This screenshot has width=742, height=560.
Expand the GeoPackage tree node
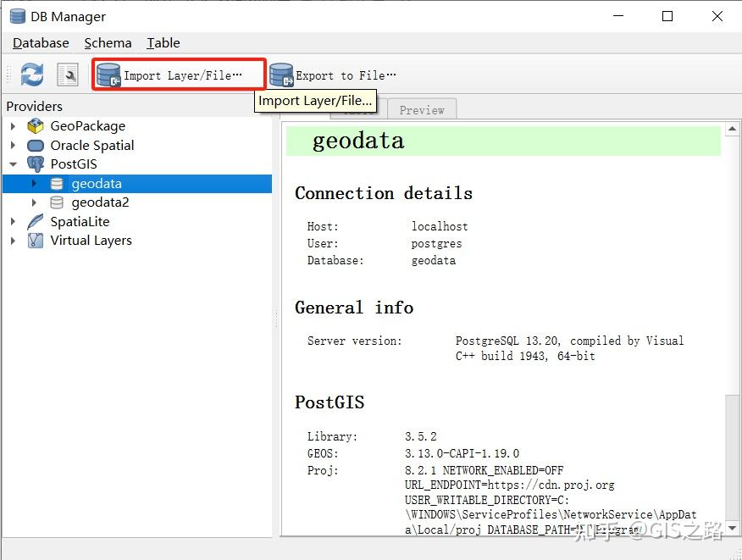point(14,125)
